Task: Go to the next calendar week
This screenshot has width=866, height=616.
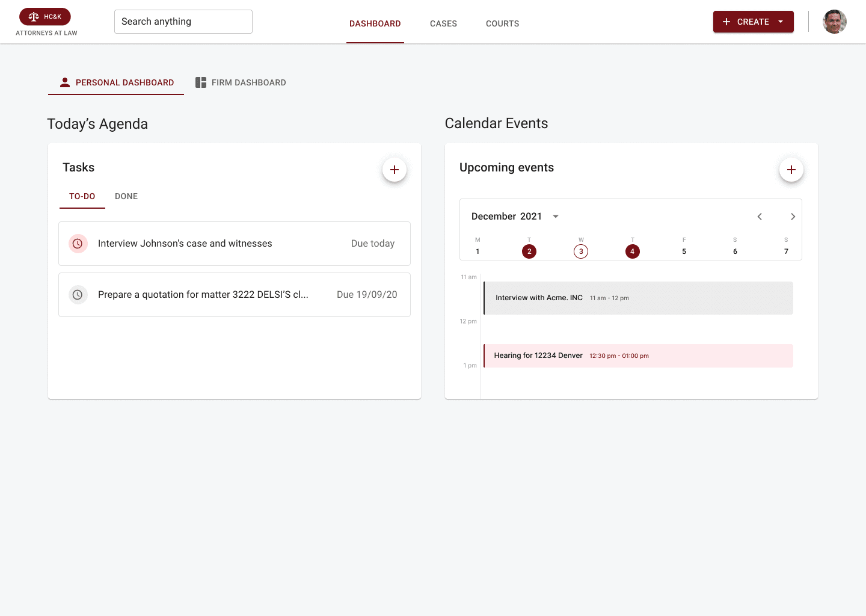Action: [x=793, y=217]
